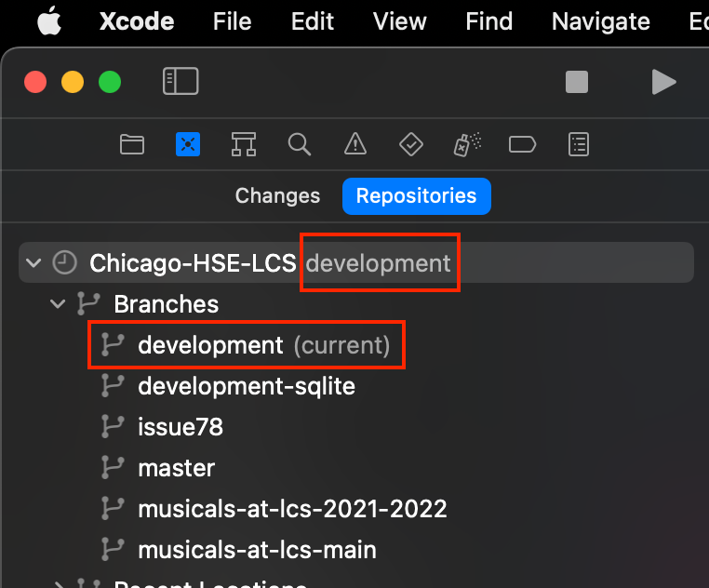The image size is (709, 588).
Task: Select the development-sqlite branch
Action: click(246, 386)
